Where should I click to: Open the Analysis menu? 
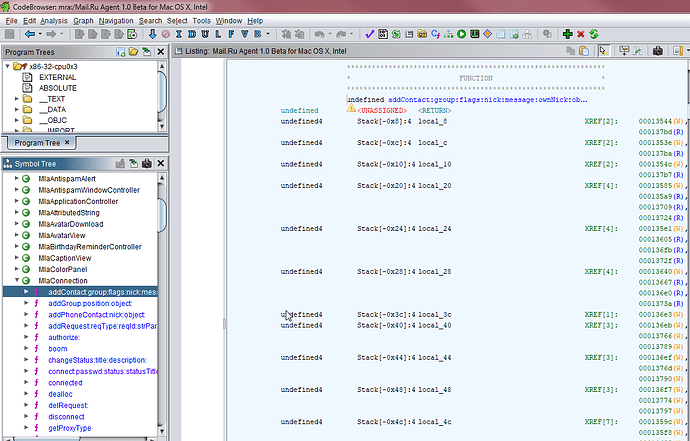[54, 21]
